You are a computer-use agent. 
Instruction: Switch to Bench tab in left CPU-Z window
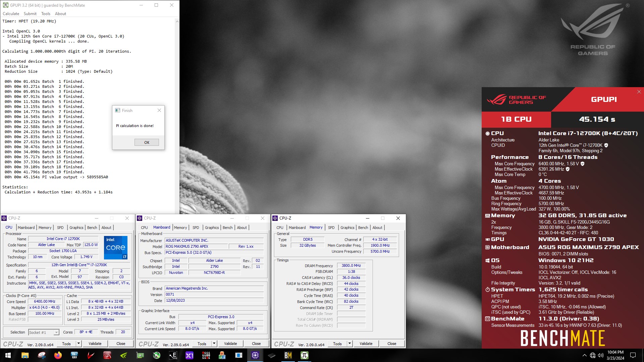[x=92, y=228]
